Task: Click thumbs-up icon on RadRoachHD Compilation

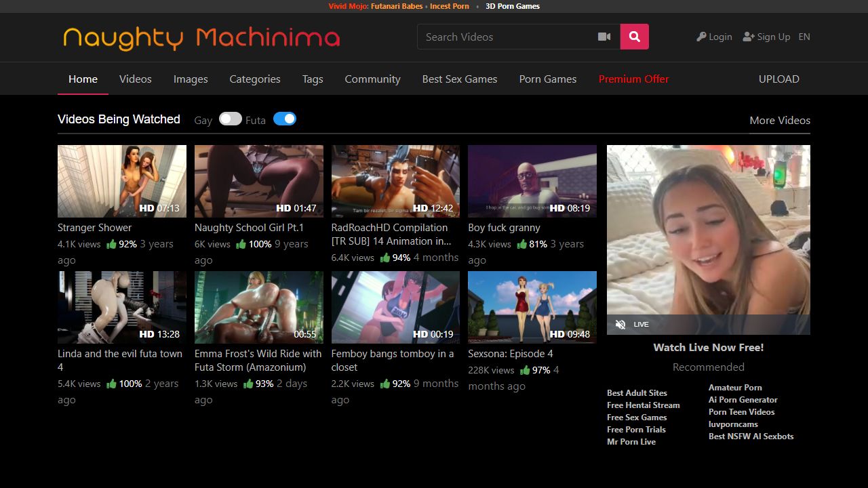Action: tap(385, 258)
